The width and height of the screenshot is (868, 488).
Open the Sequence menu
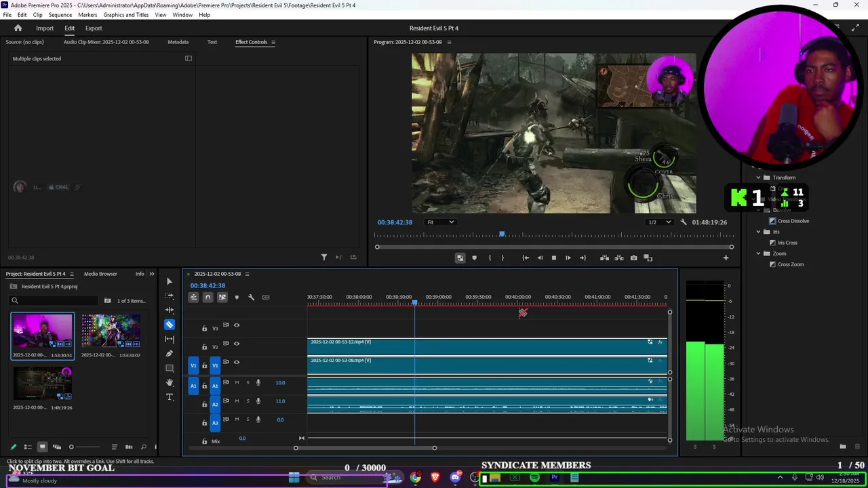tap(60, 15)
